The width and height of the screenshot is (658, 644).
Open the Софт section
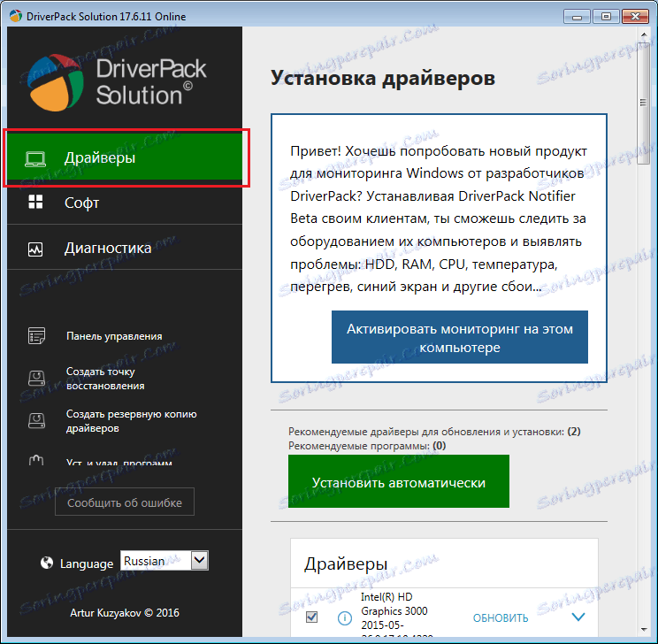coord(125,203)
